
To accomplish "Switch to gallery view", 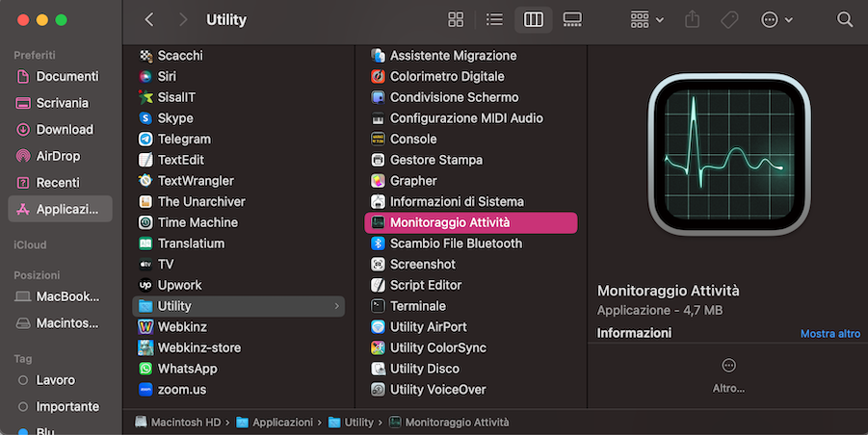I will pos(572,20).
